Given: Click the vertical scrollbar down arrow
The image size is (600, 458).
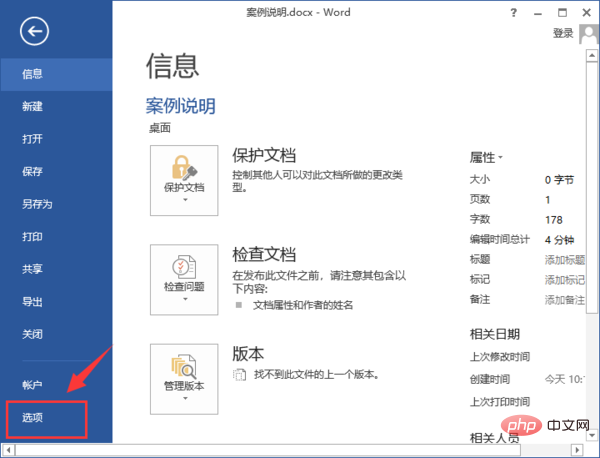Looking at the screenshot, I should pos(592,436).
